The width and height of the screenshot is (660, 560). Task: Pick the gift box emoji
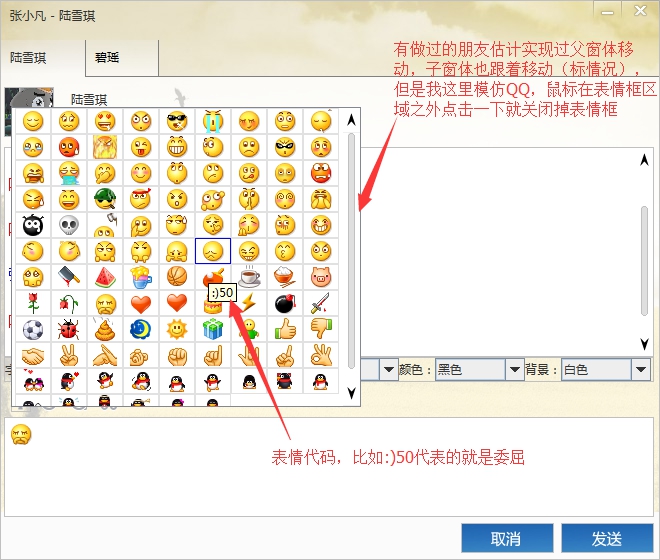(213, 330)
